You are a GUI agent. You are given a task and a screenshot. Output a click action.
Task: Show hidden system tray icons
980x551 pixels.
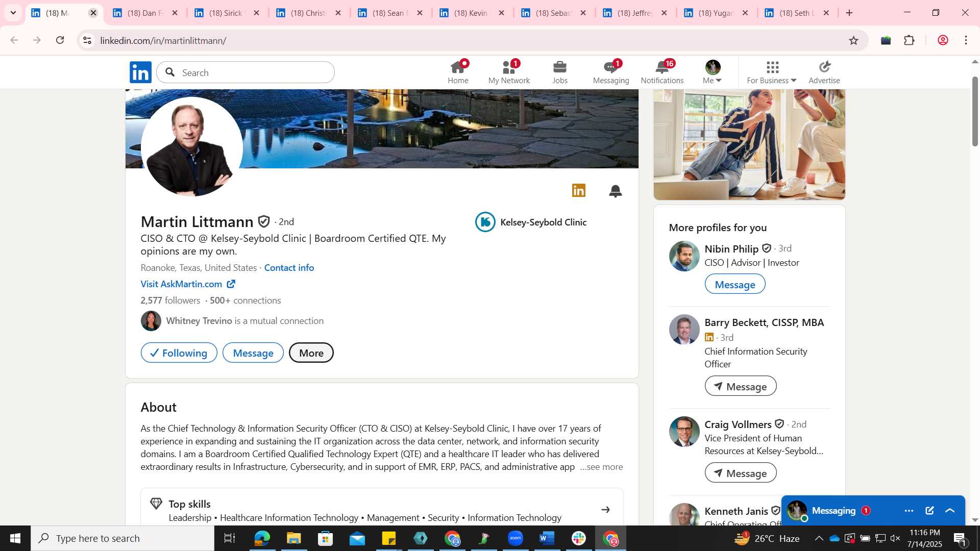(819, 538)
